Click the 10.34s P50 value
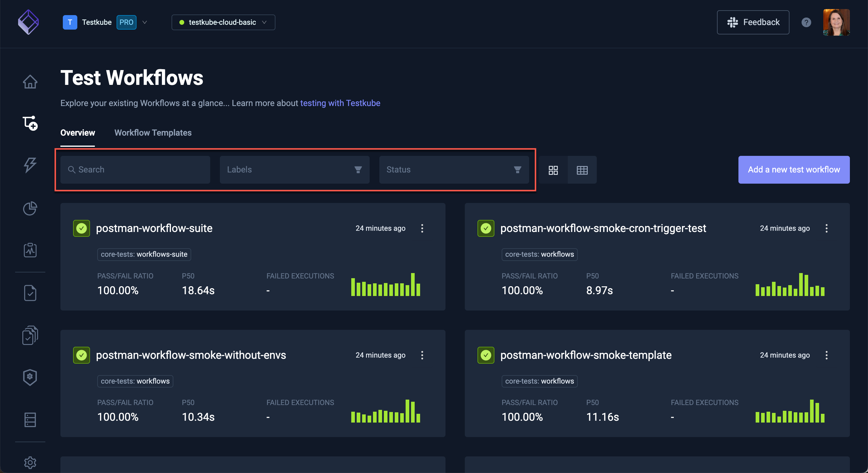 click(198, 417)
